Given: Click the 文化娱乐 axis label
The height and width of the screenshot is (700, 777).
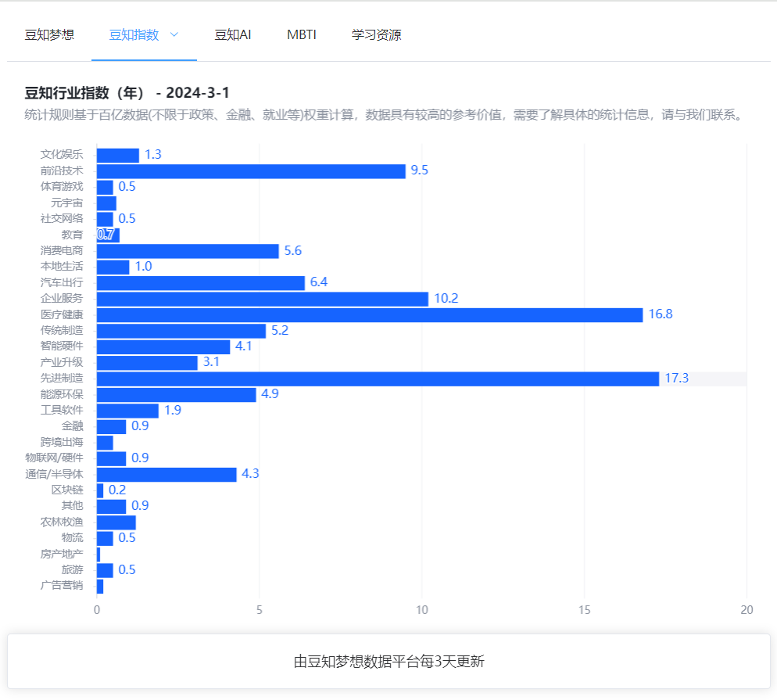Looking at the screenshot, I should [62, 155].
